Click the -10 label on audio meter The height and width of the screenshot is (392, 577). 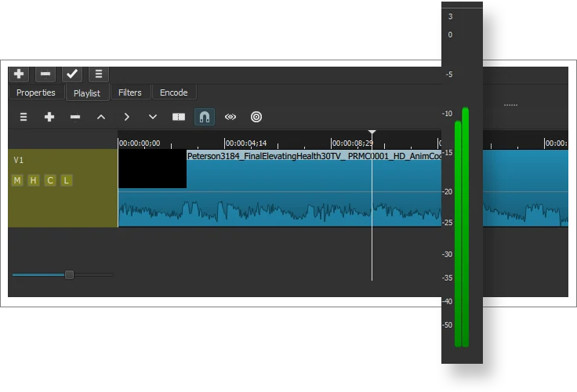(448, 114)
